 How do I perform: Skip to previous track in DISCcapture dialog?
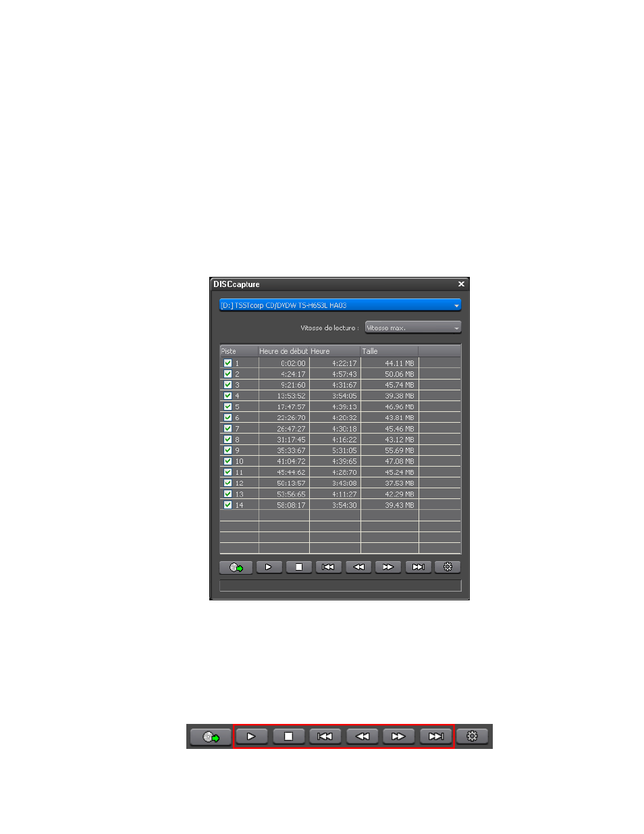tap(328, 567)
